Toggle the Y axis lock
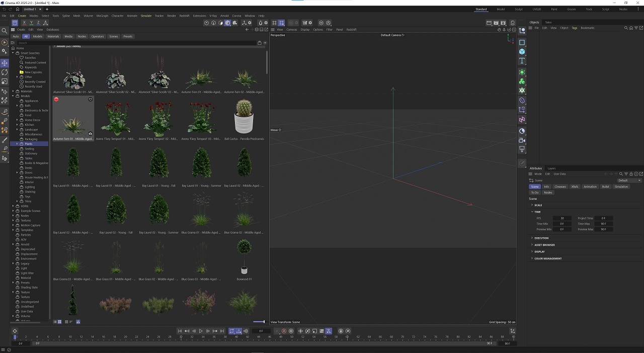Viewport: 644px width, 353px height. [31, 23]
